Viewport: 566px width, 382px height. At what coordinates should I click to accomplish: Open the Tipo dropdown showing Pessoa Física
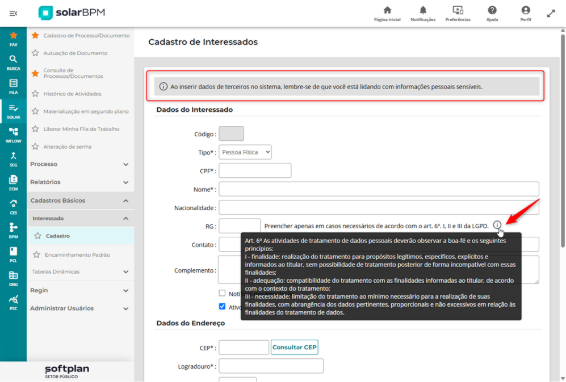click(245, 152)
